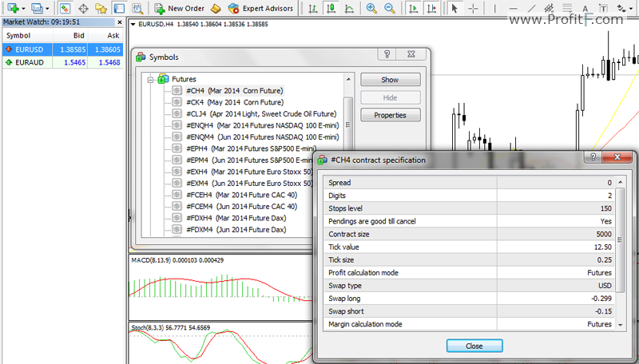Select #CH4 Mar 2014 Corn Future

point(235,91)
